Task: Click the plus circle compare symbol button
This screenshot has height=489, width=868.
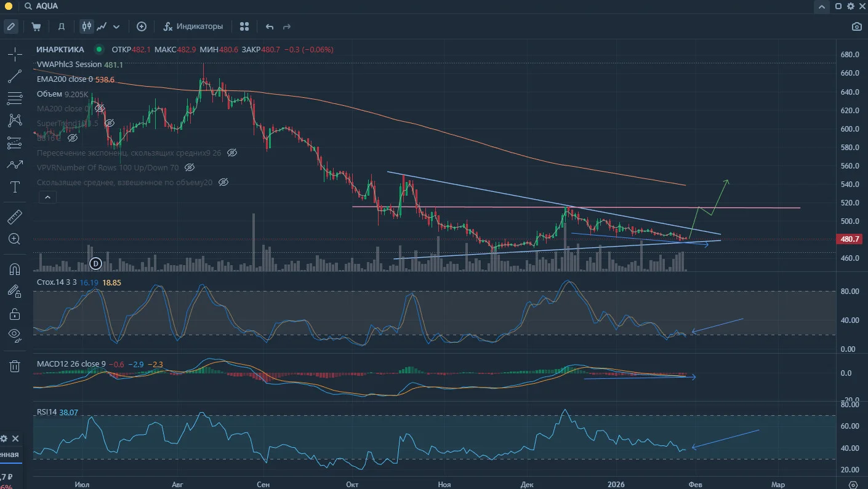Action: (142, 26)
